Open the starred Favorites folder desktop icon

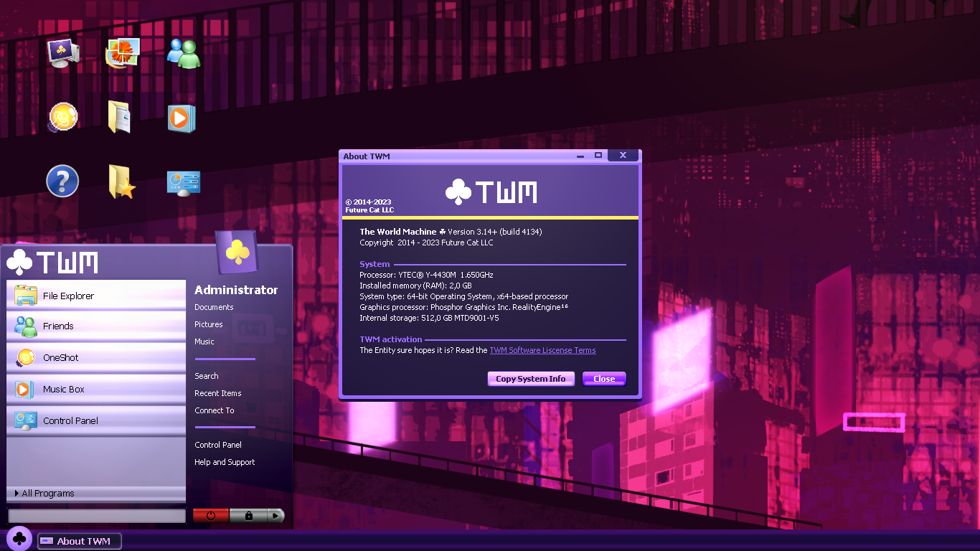coord(121,182)
